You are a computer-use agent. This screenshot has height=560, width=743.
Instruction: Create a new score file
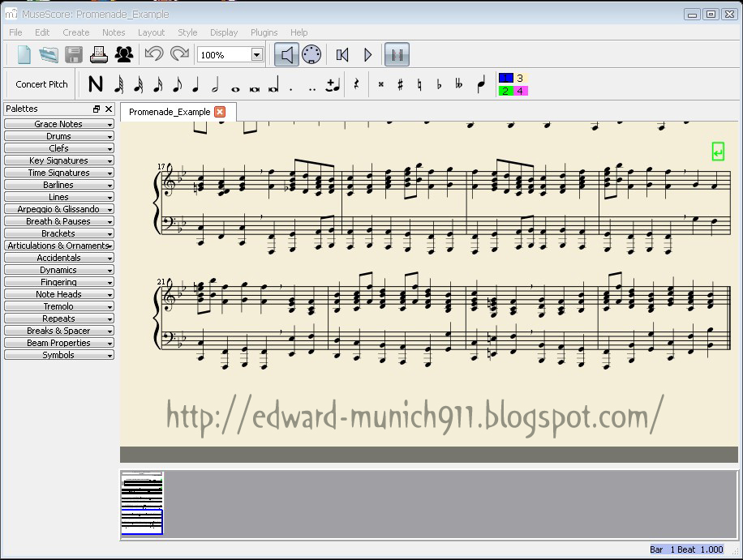coord(24,55)
